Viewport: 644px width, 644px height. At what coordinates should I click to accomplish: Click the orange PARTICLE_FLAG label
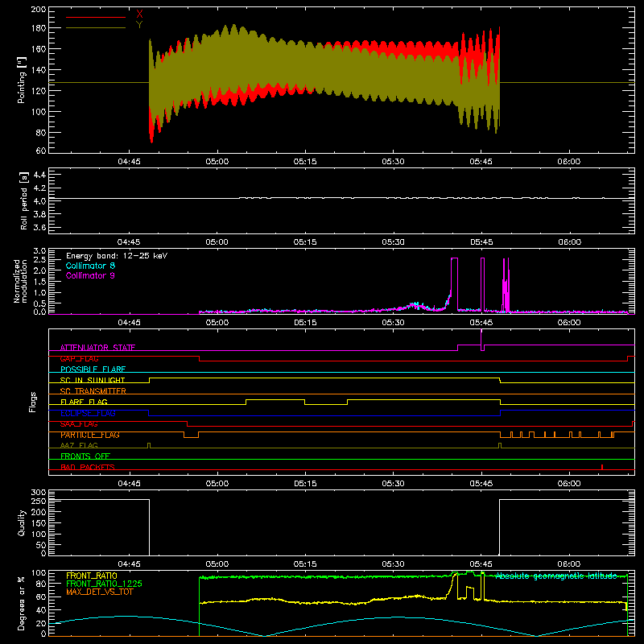[x=90, y=435]
